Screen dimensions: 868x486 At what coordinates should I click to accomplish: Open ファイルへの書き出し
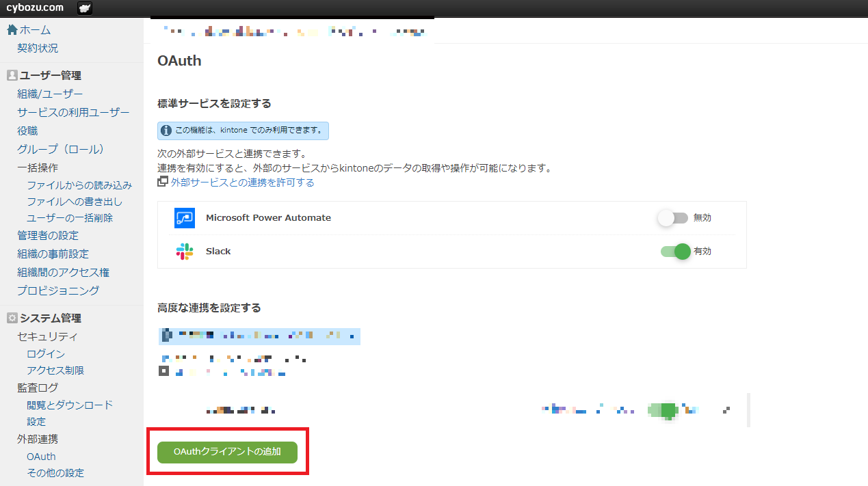pos(75,202)
